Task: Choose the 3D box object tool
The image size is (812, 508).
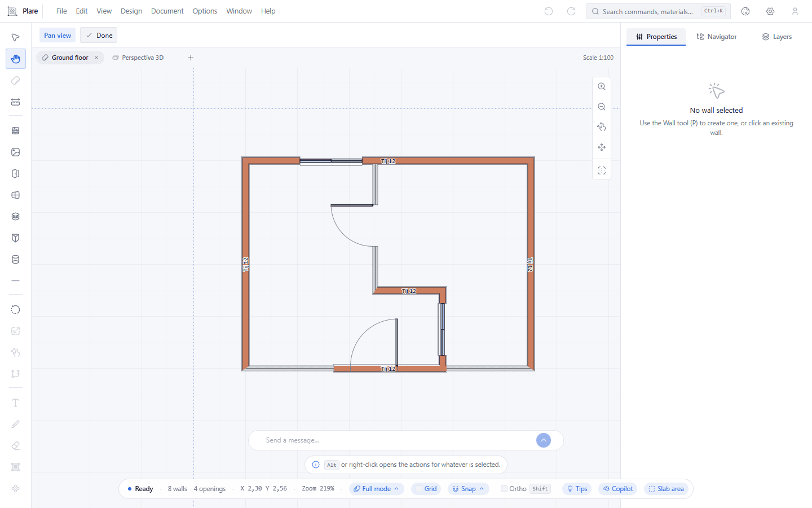Action: coord(16,238)
